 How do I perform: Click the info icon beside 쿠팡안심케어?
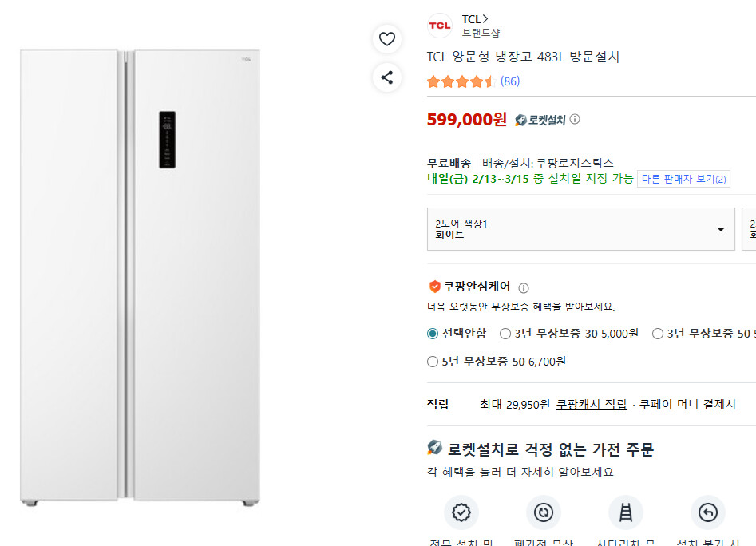click(524, 288)
